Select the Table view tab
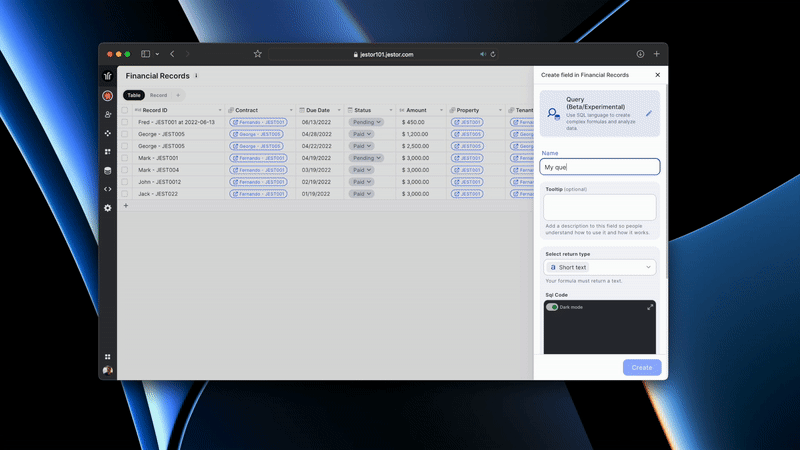800x450 pixels. pyautogui.click(x=134, y=95)
